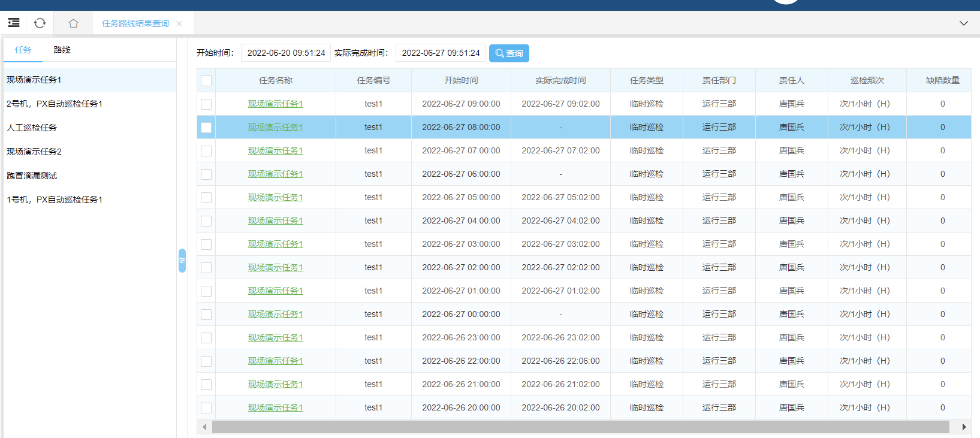Click the refresh icon
This screenshot has width=980, height=438.
(x=40, y=23)
